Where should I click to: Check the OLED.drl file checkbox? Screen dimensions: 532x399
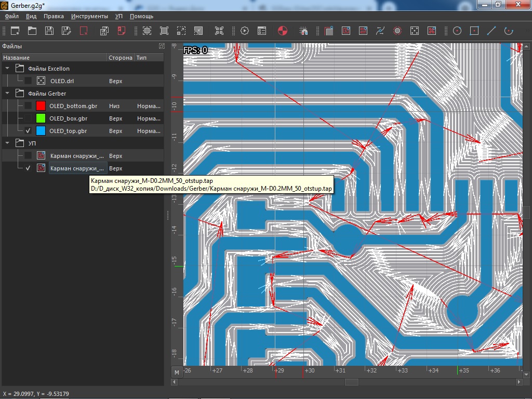tap(28, 81)
